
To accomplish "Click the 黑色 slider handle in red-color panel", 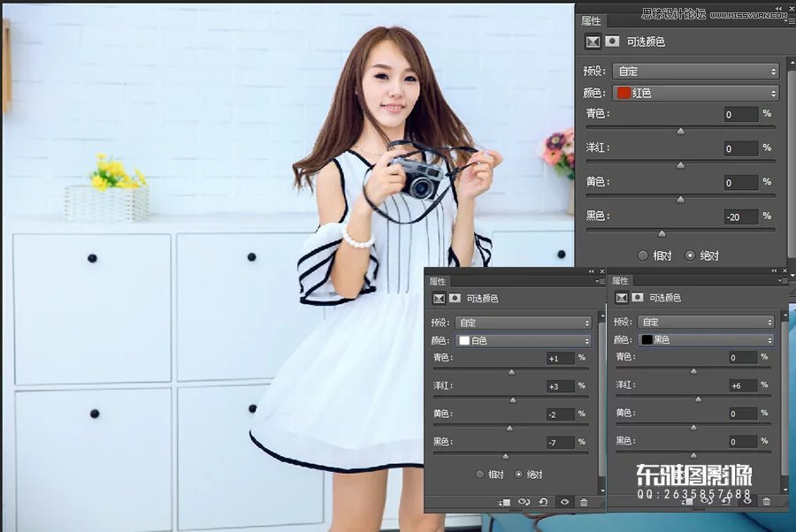I will (662, 233).
